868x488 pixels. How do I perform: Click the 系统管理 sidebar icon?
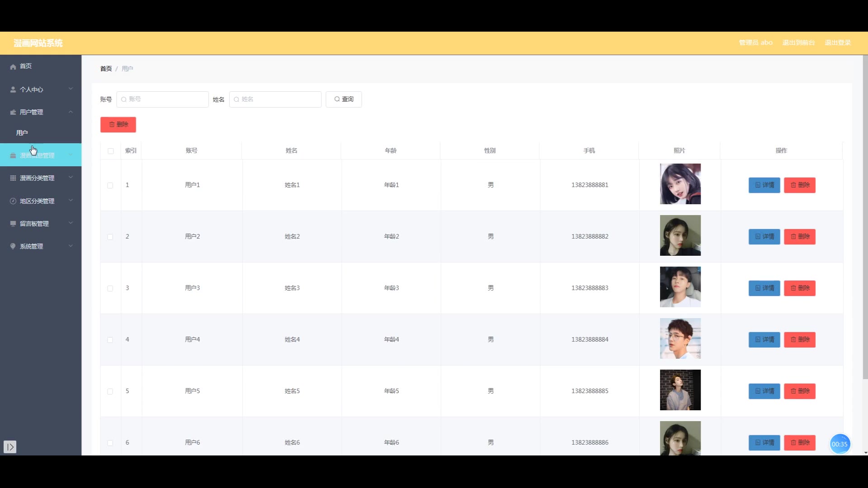coord(13,246)
